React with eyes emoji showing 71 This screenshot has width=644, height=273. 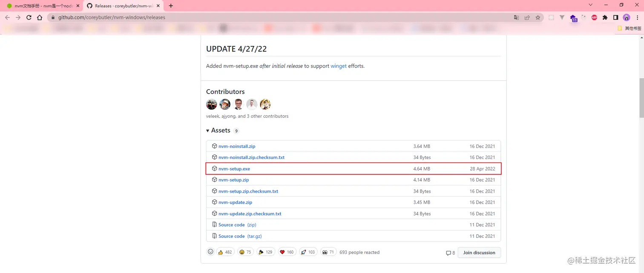point(328,252)
